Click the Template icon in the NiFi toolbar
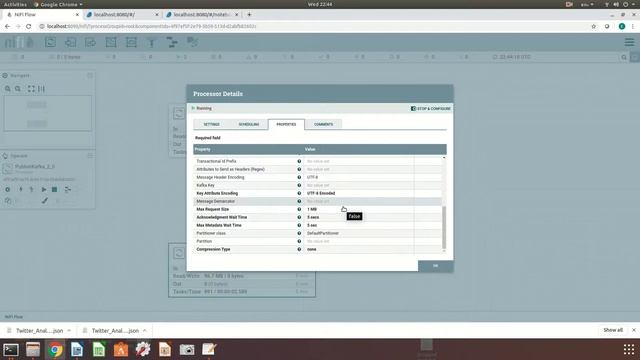The height and width of the screenshot is (360, 640). click(x=172, y=42)
